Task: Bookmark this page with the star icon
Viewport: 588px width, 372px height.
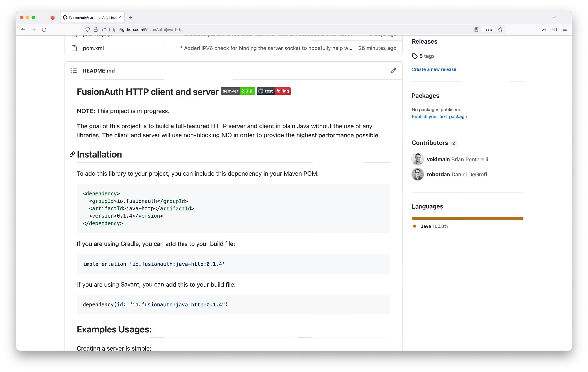Action: (500, 29)
